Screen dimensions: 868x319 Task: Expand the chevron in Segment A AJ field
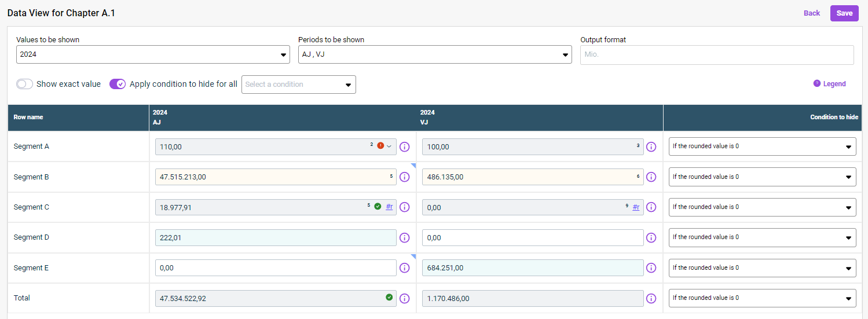click(390, 146)
